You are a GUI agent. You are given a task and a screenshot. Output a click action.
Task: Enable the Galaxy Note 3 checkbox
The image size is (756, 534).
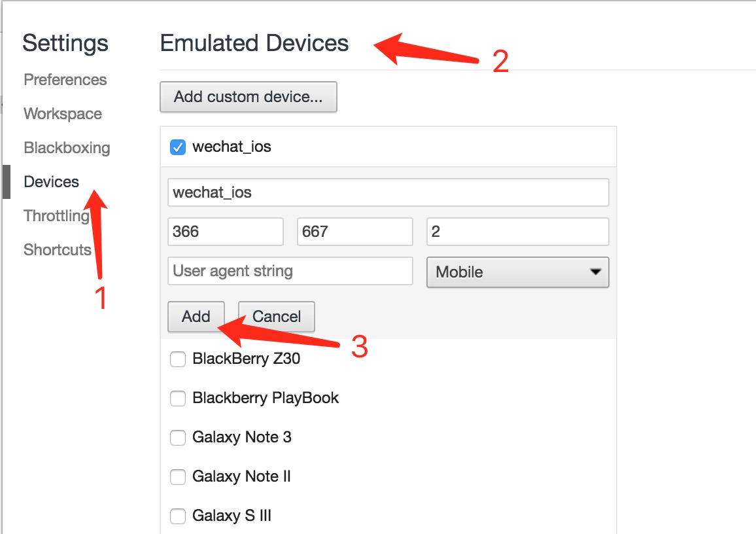point(177,438)
